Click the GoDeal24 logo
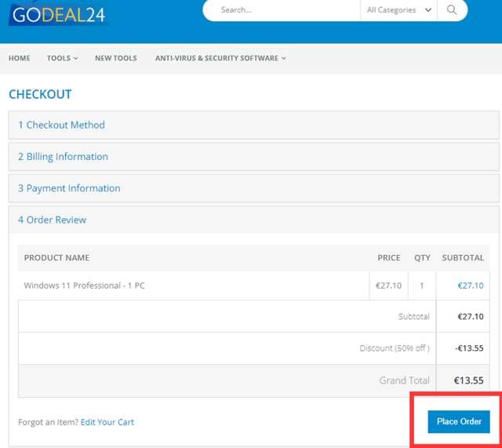502x448 pixels. tap(58, 13)
